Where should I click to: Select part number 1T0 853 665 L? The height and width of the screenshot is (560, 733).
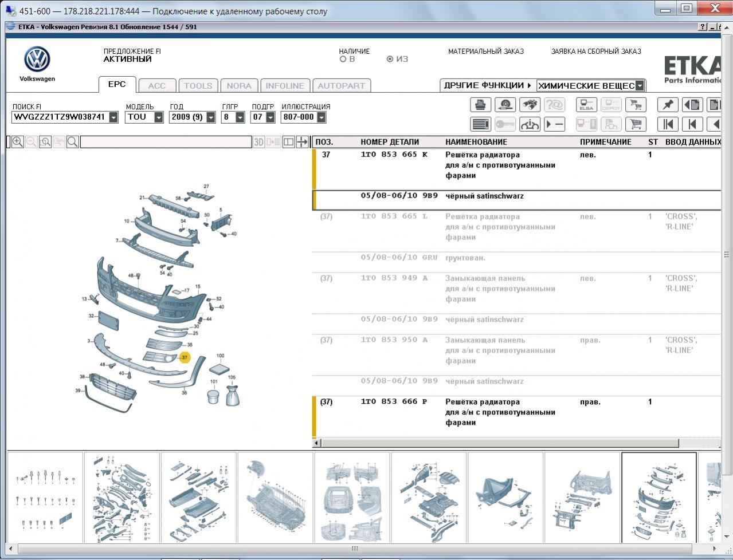click(394, 216)
